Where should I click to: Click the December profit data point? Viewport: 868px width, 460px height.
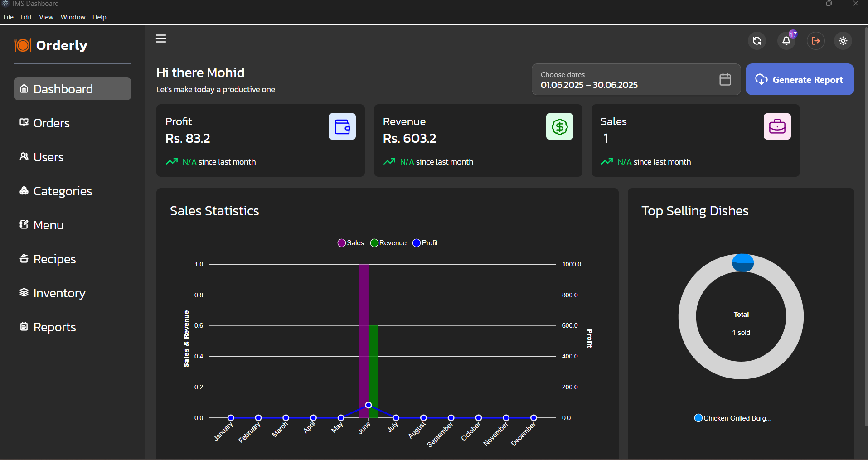pyautogui.click(x=533, y=418)
